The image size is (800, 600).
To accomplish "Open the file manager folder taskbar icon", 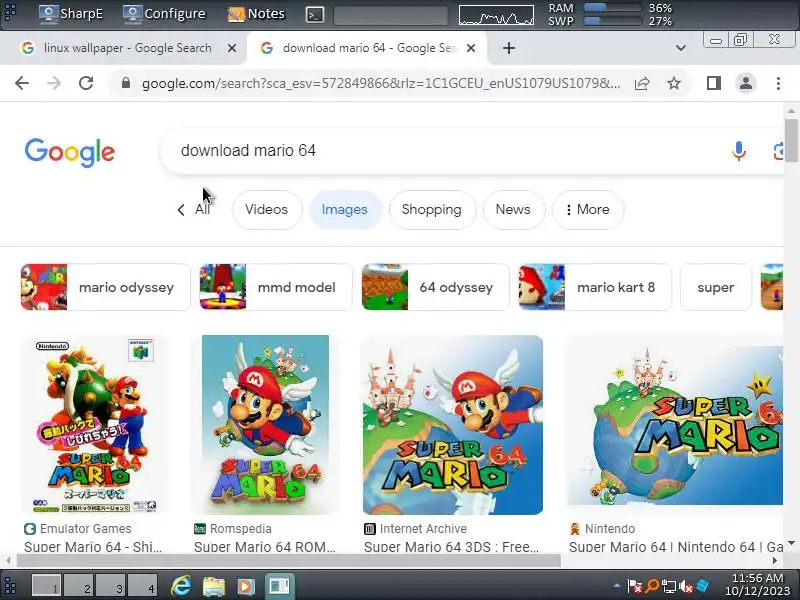I will point(214,586).
